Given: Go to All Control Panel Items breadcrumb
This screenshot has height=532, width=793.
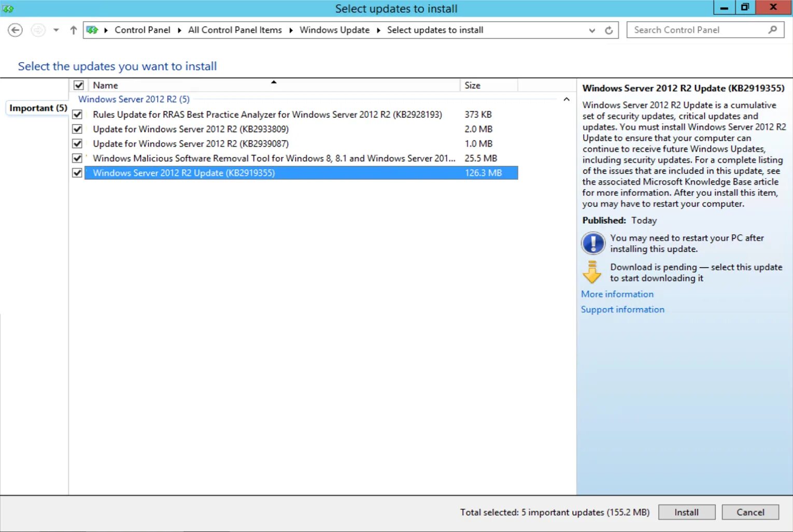Looking at the screenshot, I should (235, 30).
